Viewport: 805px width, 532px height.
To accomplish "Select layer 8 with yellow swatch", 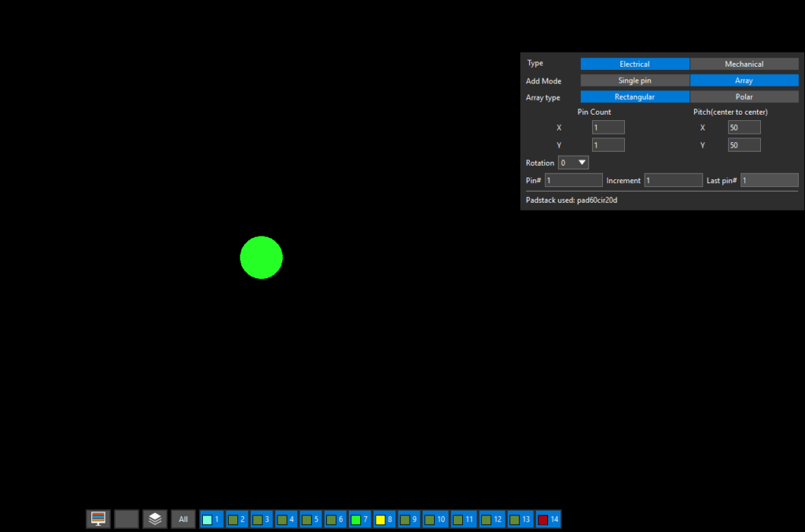I will click(x=384, y=519).
